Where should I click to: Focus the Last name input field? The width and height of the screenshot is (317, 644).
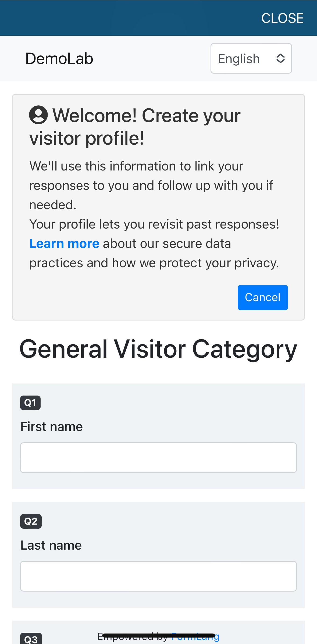pos(158,576)
